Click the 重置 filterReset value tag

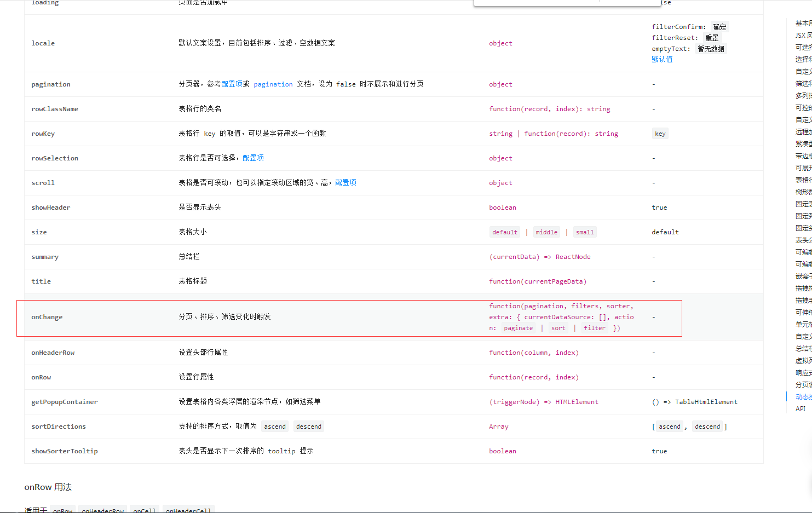712,38
